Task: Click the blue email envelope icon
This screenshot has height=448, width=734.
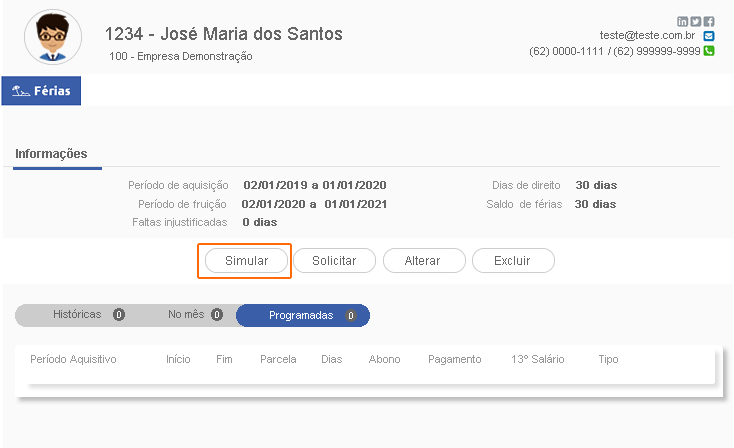Action: 709,36
